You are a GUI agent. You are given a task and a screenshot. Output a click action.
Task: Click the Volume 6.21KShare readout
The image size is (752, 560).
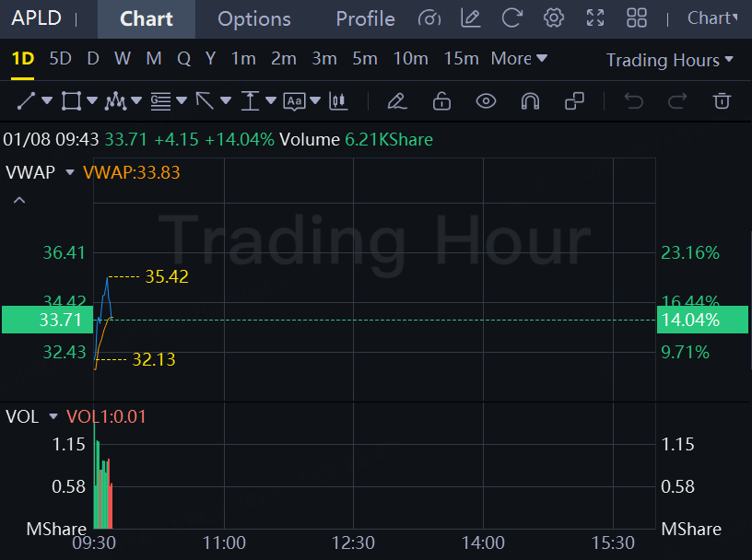pyautogui.click(x=357, y=139)
